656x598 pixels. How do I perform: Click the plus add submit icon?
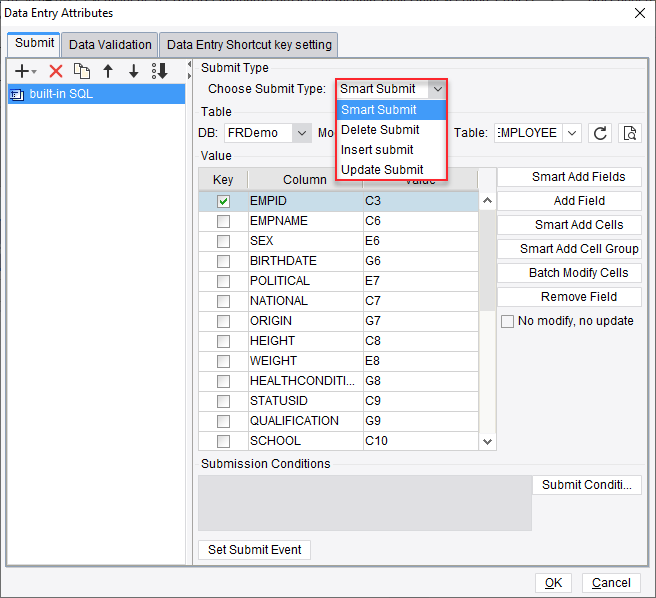(22, 71)
